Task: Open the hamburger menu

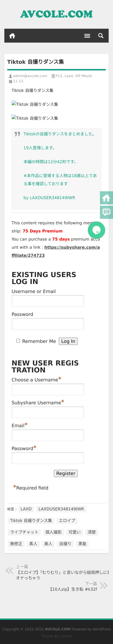Action: coord(87,36)
